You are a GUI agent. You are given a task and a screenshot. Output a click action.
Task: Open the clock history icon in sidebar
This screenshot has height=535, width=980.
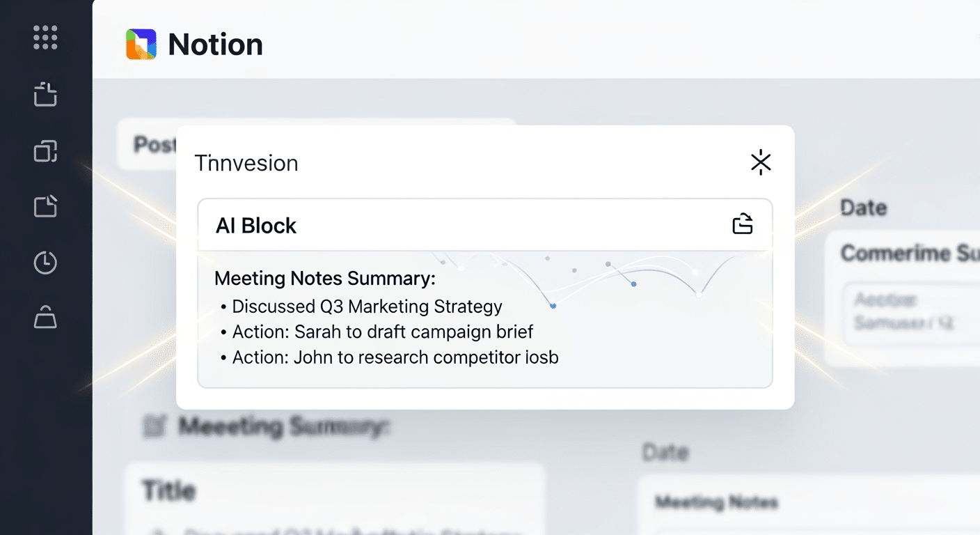(x=45, y=263)
